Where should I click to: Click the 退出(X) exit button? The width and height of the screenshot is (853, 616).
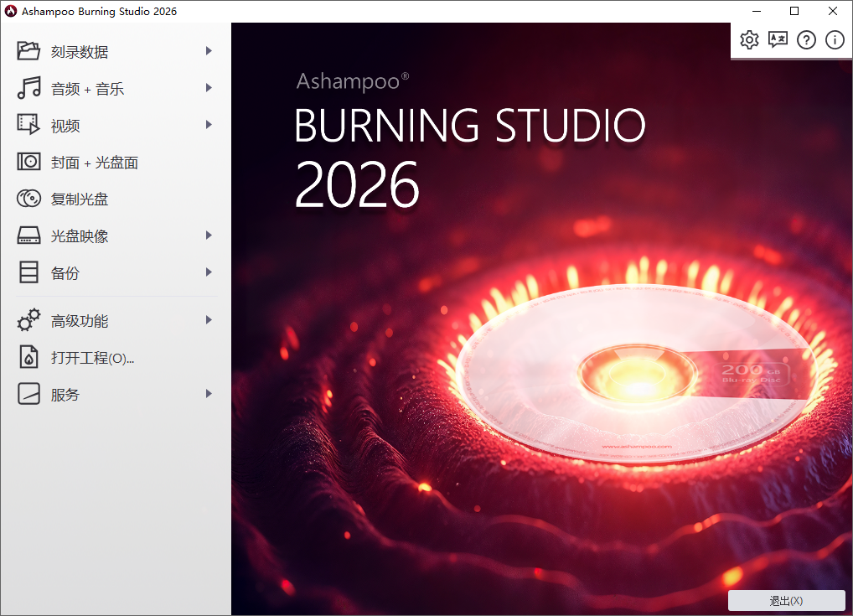coord(786,601)
